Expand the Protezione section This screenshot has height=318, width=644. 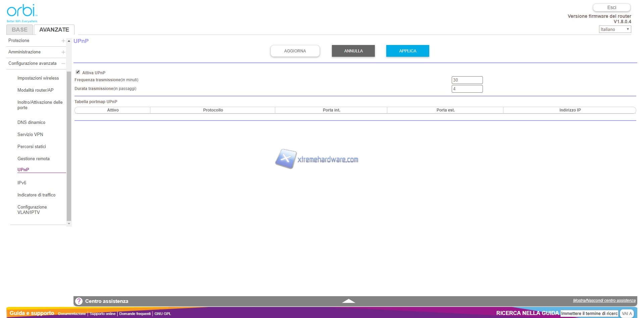(x=63, y=41)
